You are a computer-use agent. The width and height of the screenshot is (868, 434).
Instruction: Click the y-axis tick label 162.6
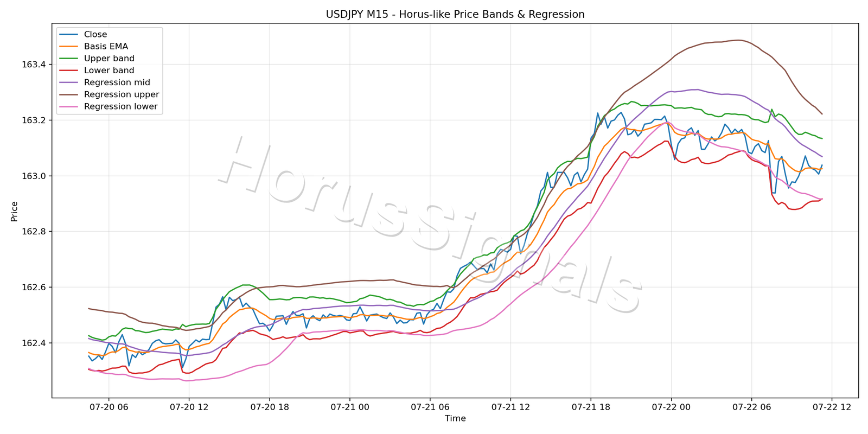click(x=35, y=288)
